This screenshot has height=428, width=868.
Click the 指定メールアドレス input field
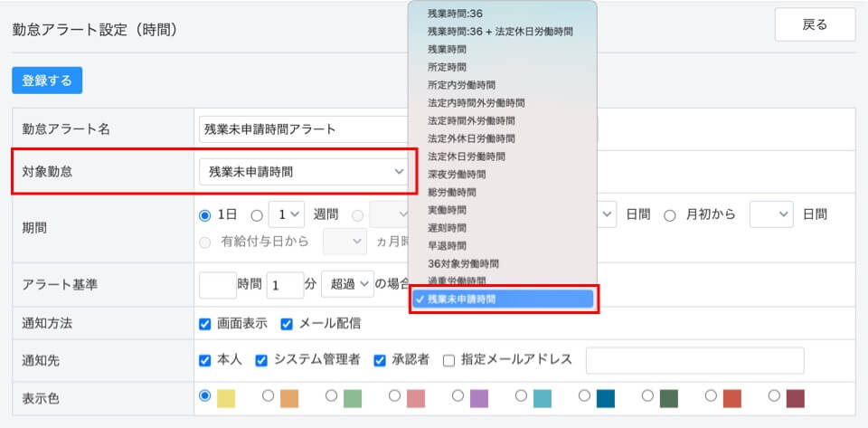[x=694, y=359]
